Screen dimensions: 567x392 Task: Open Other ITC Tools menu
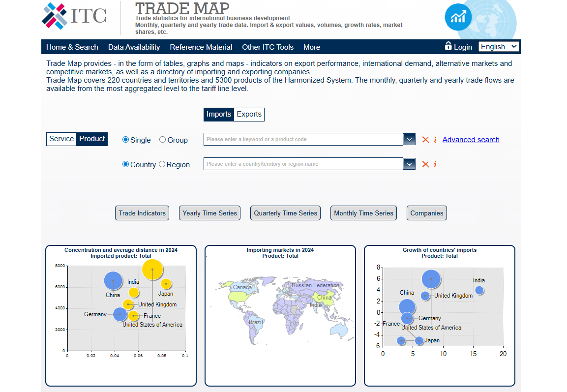coord(268,47)
